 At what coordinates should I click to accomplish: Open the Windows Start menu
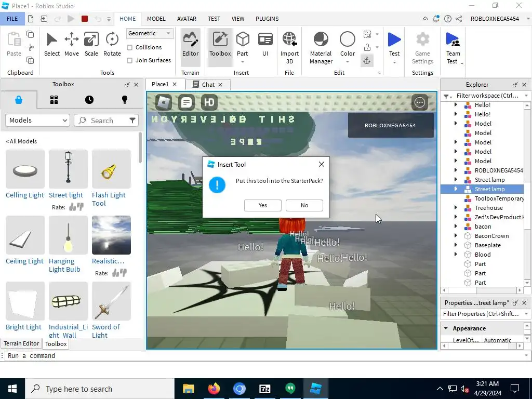tap(12, 389)
